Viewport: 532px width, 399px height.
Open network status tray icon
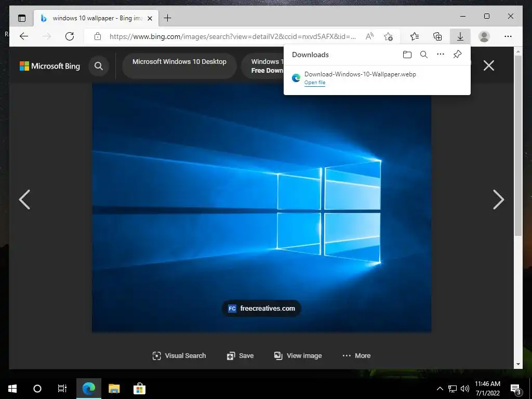click(x=453, y=389)
